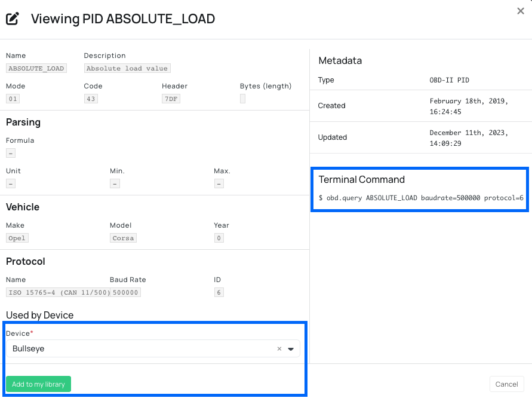Select the Header field 7DF
Image resolution: width=532 pixels, height=398 pixels.
(170, 99)
